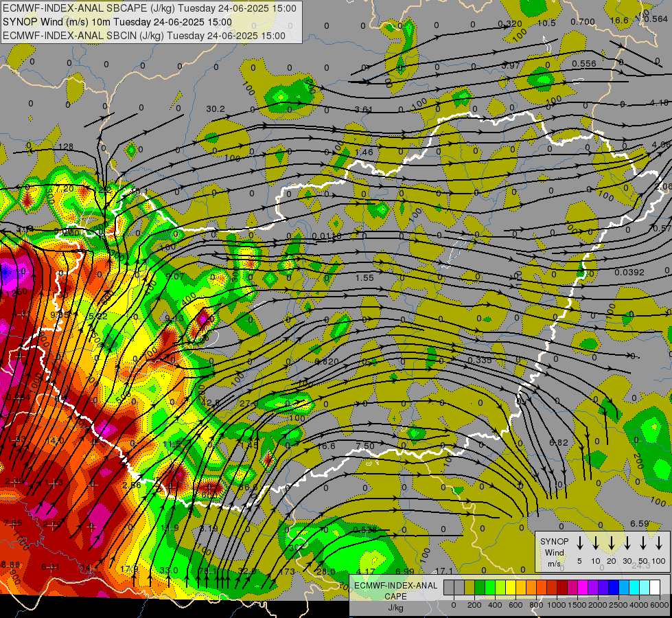Click the CAPE label in the colour legend
672x618 pixels.
tap(395, 597)
